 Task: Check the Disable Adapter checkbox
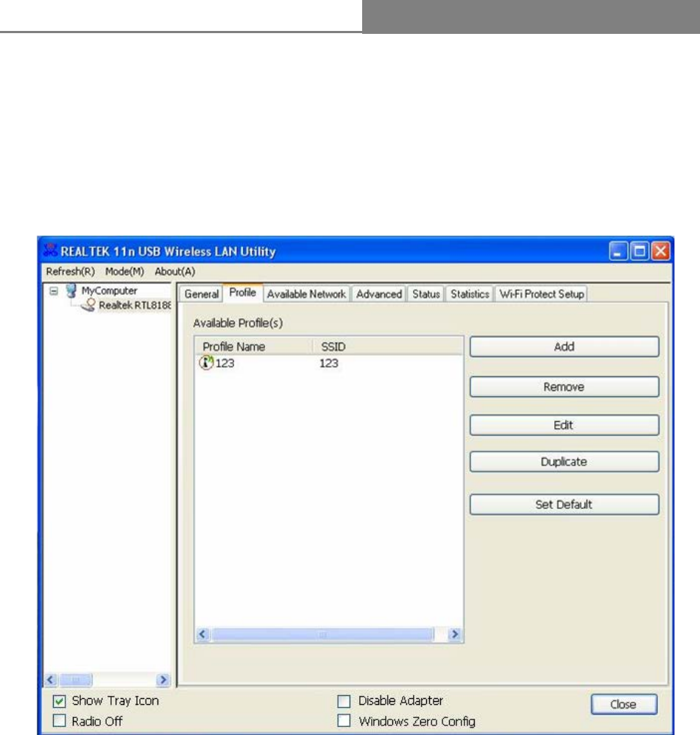[344, 701]
